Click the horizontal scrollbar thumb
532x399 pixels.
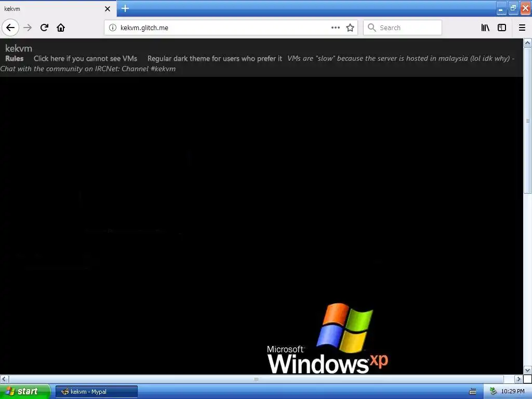pos(256,379)
